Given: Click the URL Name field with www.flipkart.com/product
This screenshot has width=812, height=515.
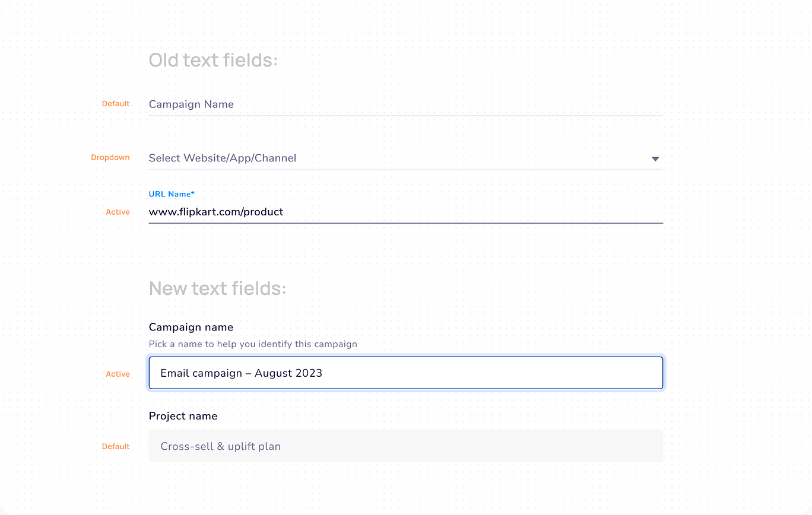Looking at the screenshot, I should point(406,212).
